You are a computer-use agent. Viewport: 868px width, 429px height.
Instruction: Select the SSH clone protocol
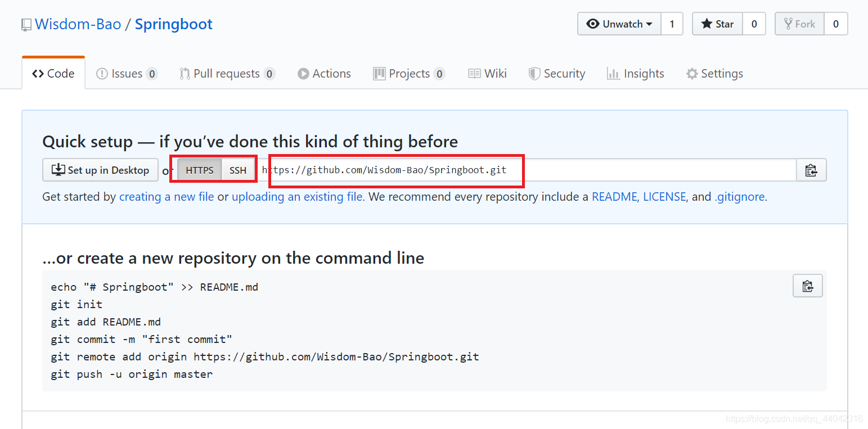(x=238, y=170)
